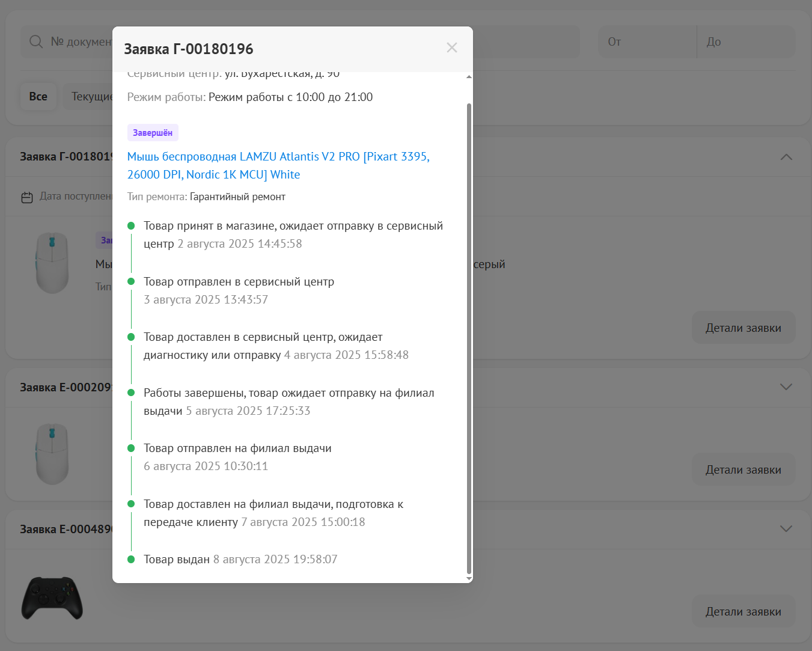Open the LAMZU Atlantis V2 PRO product link
This screenshot has height=651, width=812.
tap(278, 165)
